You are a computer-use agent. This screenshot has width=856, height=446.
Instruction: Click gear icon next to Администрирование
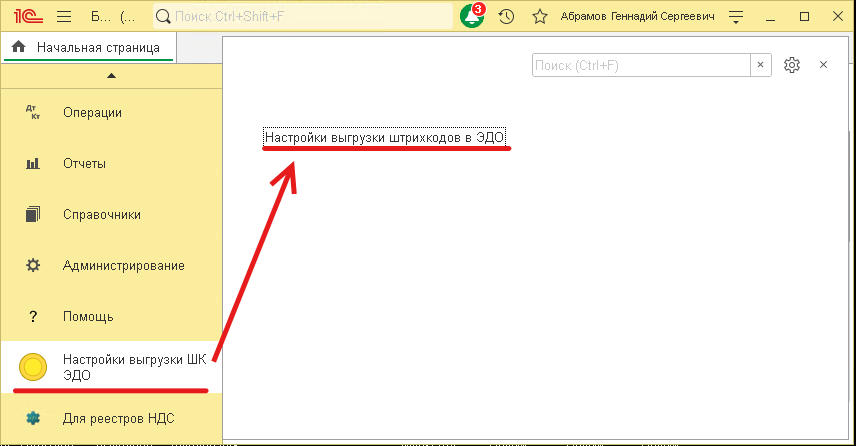click(33, 265)
